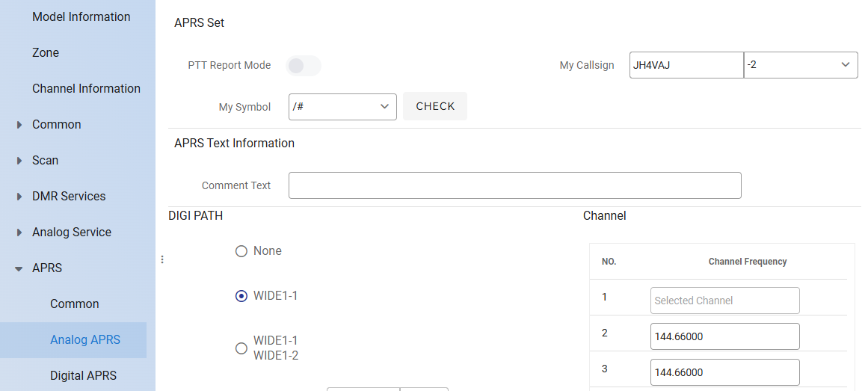Expand the Scan section arrow

click(19, 161)
